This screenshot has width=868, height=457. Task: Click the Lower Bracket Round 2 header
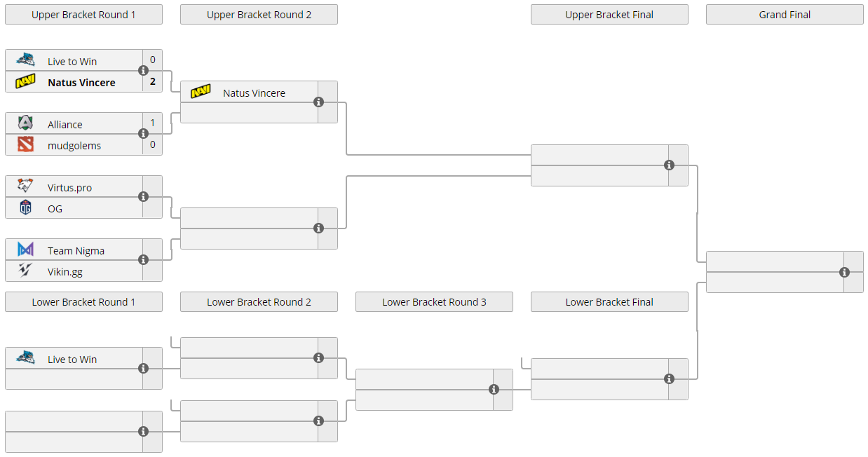259,302
